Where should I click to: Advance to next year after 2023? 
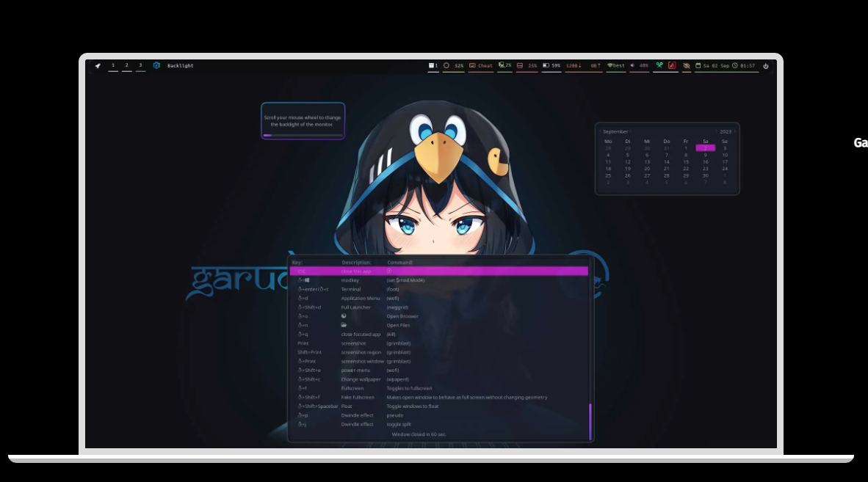pos(735,131)
